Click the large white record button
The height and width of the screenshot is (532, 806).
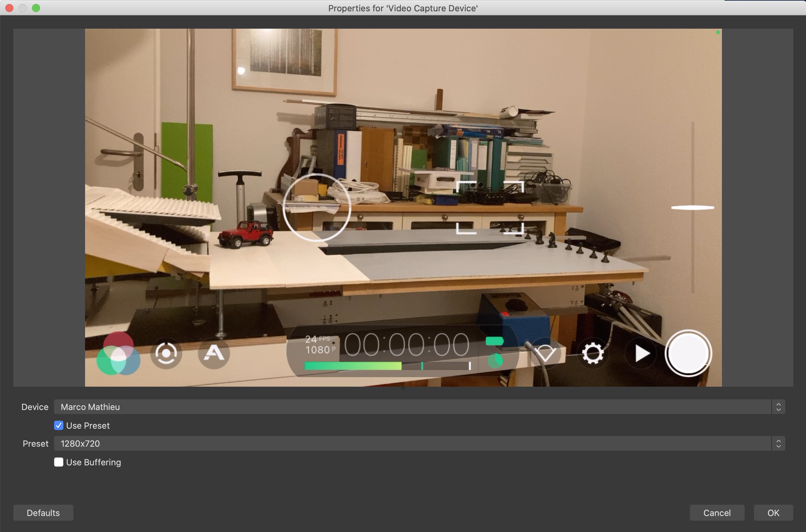(688, 353)
